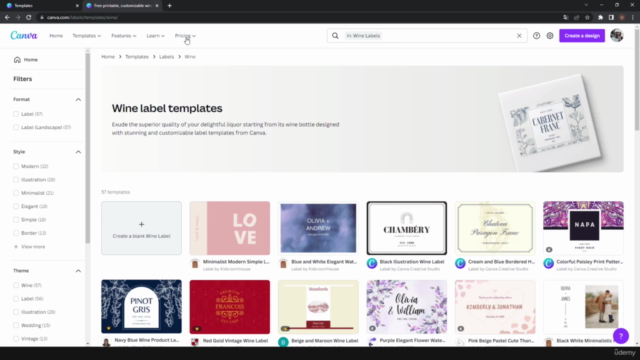Screen dimensions: 640x360
Task: Click the browser address bar URL
Action: click(82, 18)
